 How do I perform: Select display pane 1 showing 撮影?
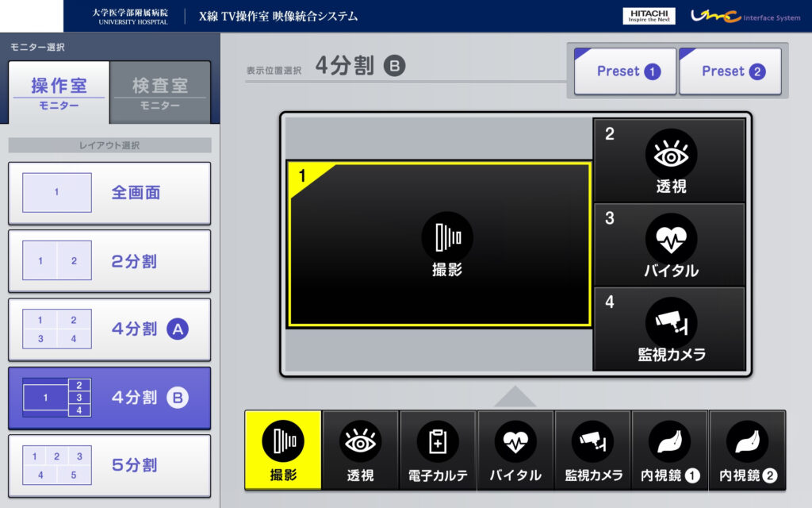(439, 244)
